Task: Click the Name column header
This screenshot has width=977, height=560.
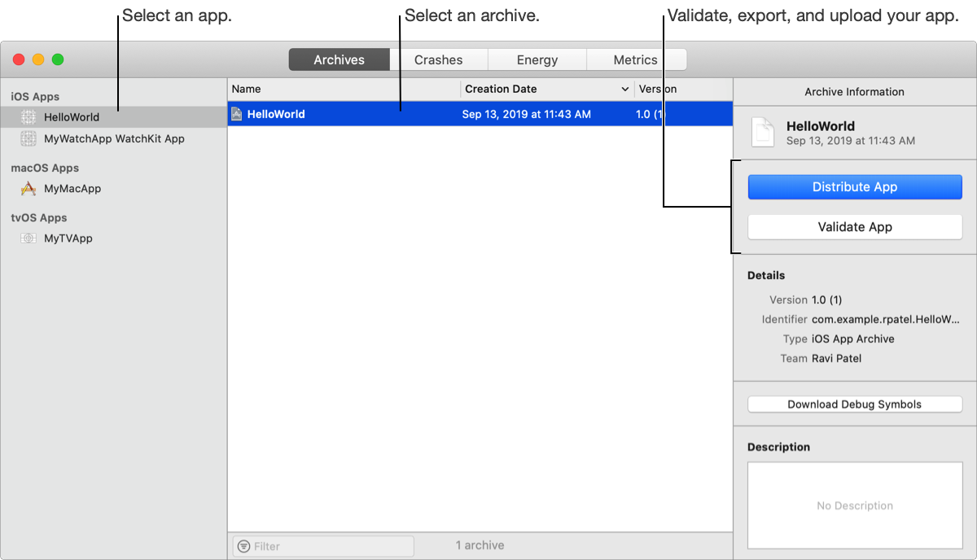Action: pos(246,89)
